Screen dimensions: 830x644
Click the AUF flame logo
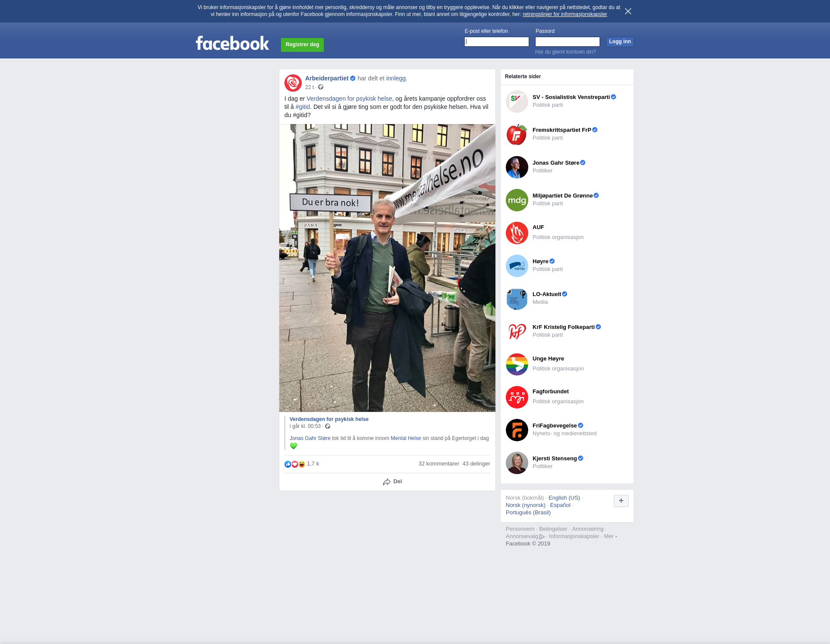pyautogui.click(x=517, y=233)
